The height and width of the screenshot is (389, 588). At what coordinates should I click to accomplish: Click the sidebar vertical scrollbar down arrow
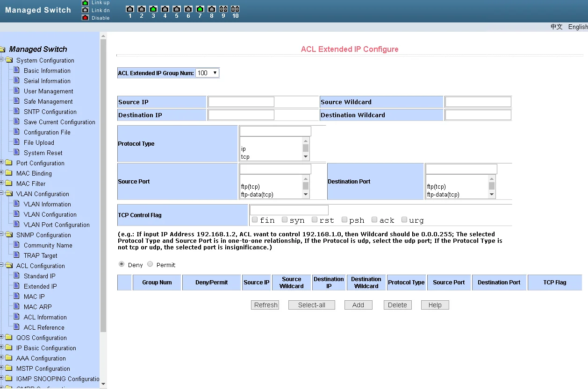coord(103,384)
